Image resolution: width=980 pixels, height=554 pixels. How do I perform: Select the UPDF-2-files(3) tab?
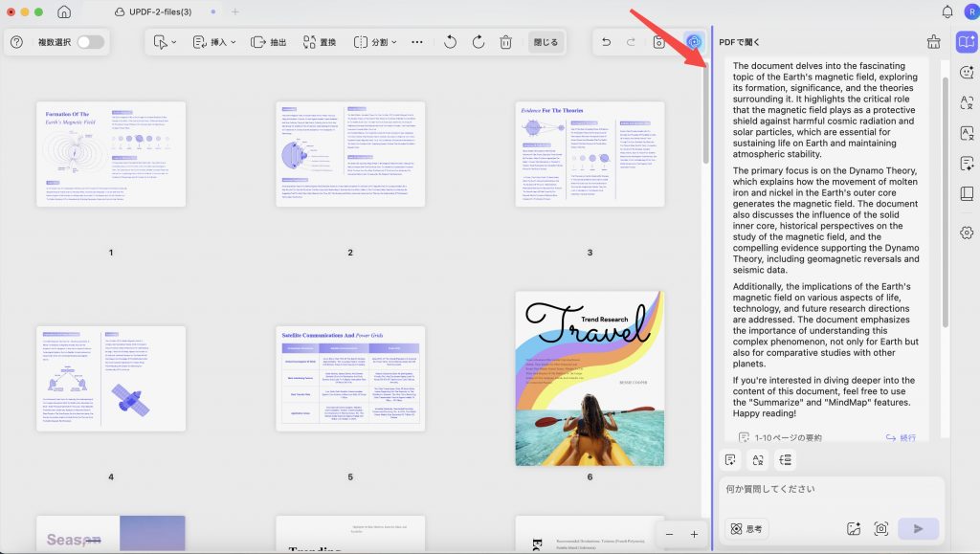[x=161, y=11]
